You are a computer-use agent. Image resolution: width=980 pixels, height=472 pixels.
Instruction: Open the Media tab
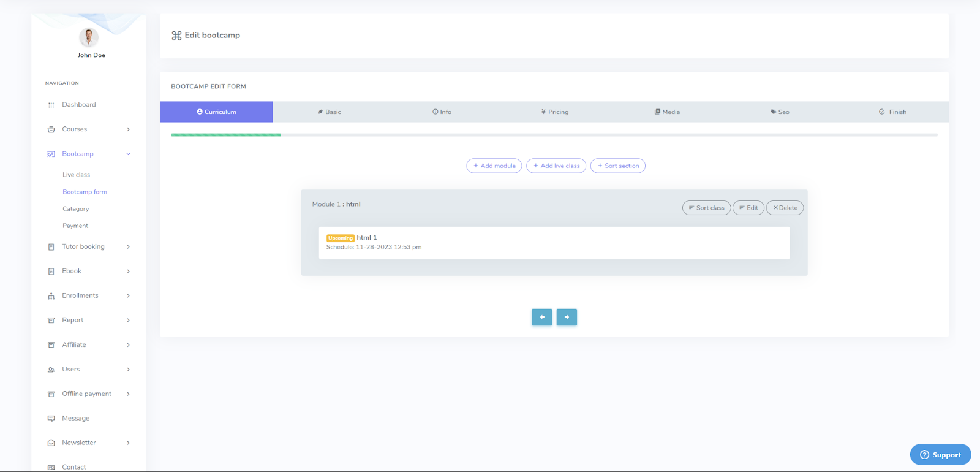point(667,112)
